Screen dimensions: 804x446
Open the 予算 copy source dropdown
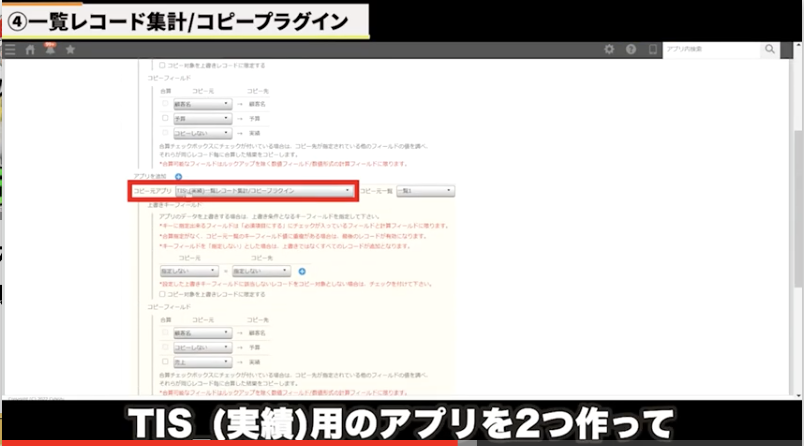(x=203, y=117)
